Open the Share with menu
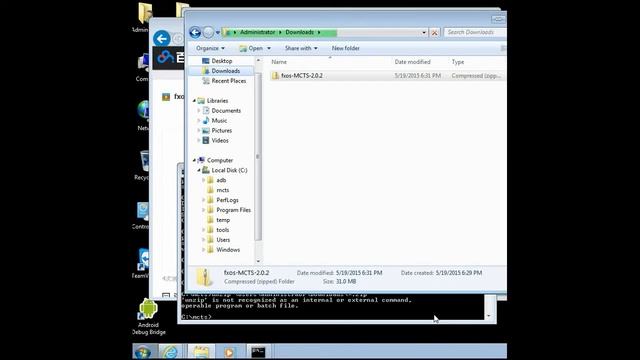 coord(301,48)
